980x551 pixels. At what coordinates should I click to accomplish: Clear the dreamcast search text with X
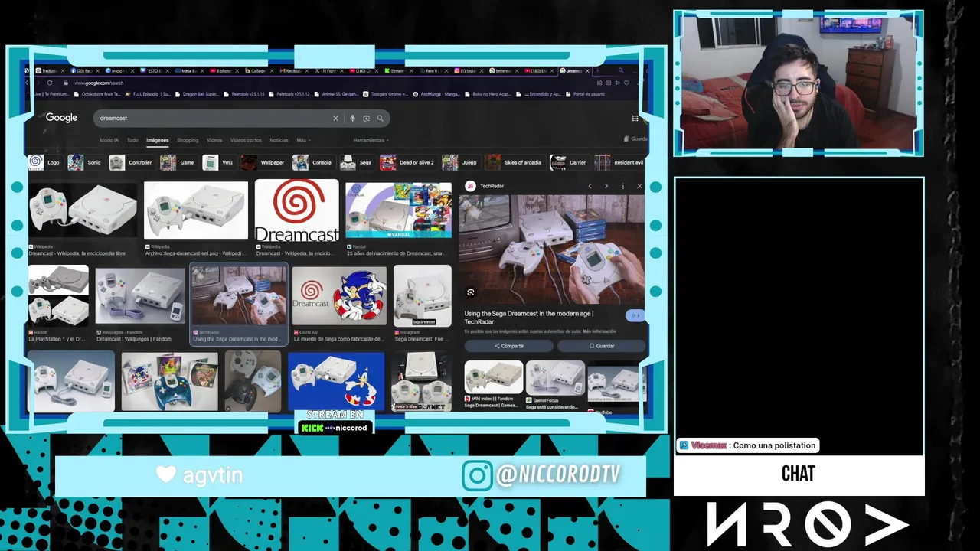pyautogui.click(x=335, y=118)
